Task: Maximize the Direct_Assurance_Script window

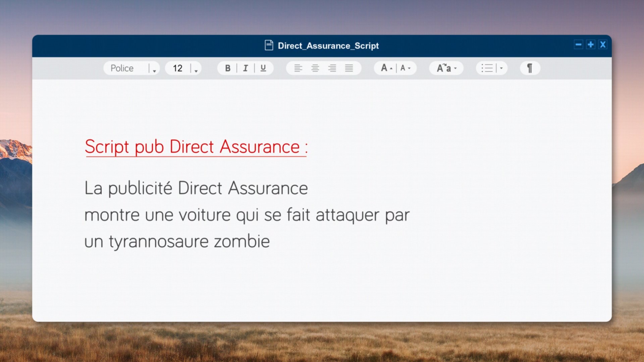Action: click(x=591, y=45)
